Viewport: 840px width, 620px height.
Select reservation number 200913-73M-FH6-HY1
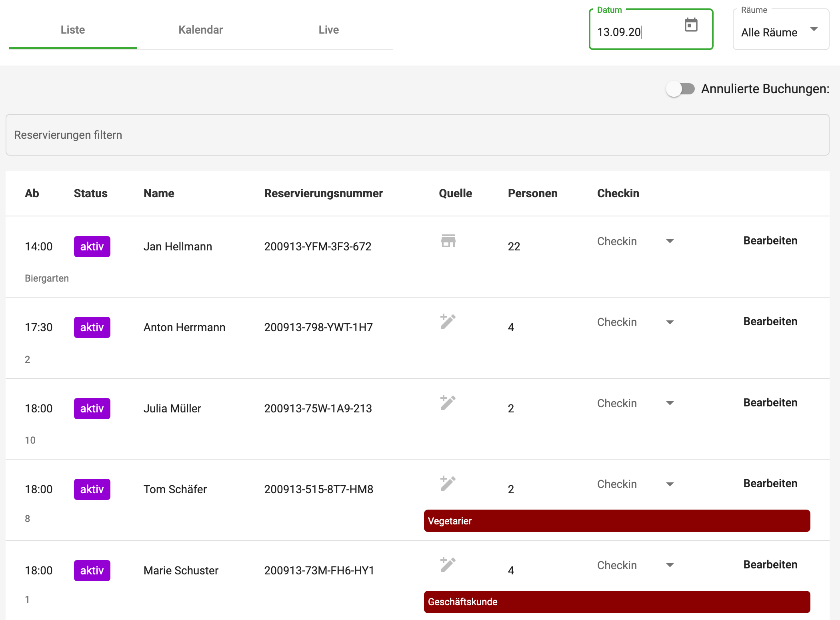pyautogui.click(x=319, y=570)
